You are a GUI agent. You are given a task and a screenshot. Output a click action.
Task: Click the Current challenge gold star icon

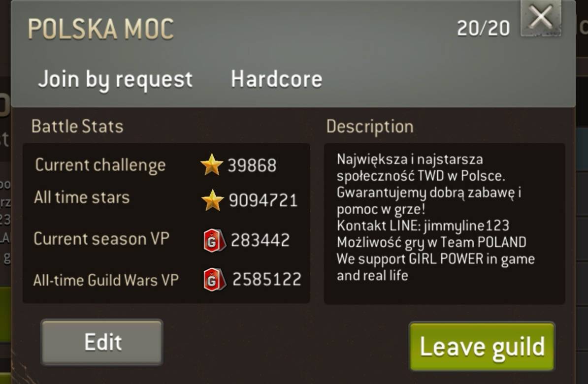pos(212,164)
